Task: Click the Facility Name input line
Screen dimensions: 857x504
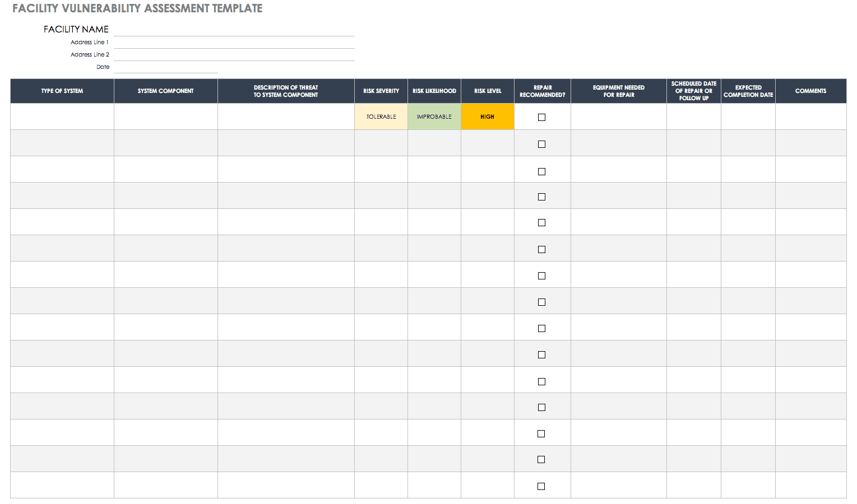Action: pos(234,30)
